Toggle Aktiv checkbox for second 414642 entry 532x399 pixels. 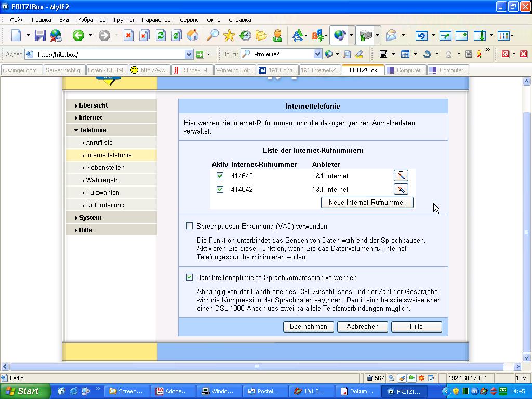pos(220,189)
